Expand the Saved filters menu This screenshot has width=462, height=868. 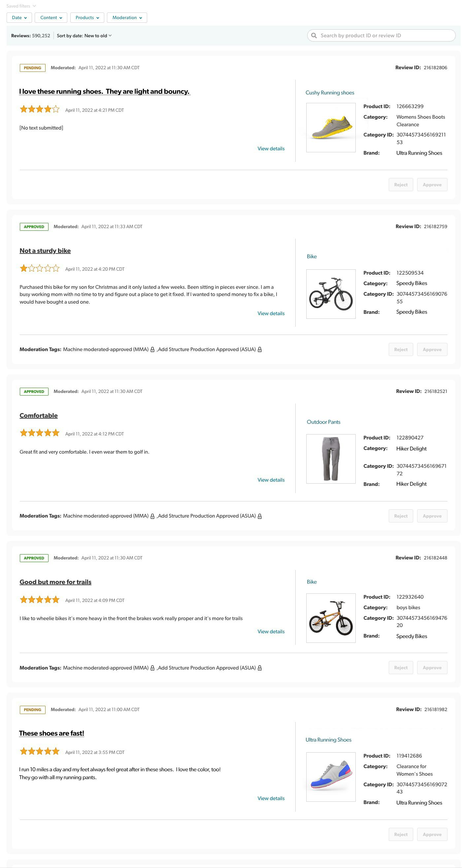(21, 6)
